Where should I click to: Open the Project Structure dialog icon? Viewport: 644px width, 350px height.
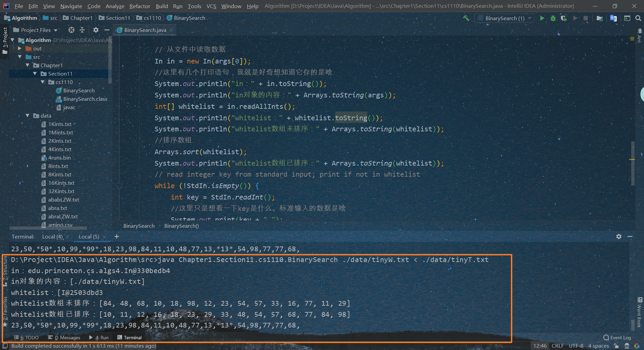point(600,18)
